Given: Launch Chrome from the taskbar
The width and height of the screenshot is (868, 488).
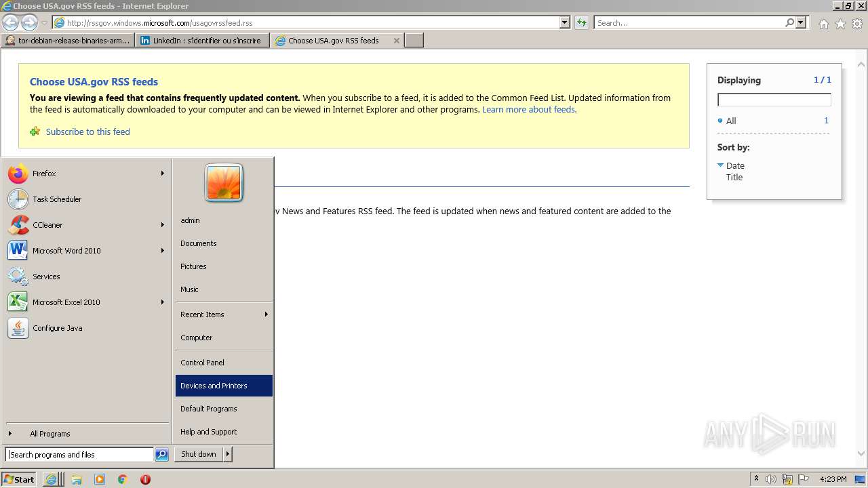Looking at the screenshot, I should [122, 479].
